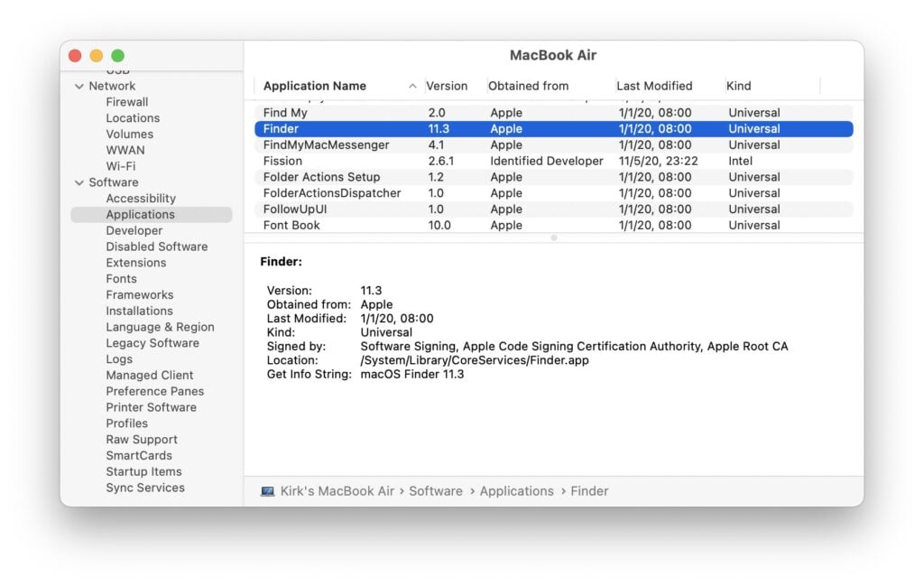This screenshot has width=924, height=586.
Task: Click Software in the breadcrumb path
Action: click(x=436, y=490)
